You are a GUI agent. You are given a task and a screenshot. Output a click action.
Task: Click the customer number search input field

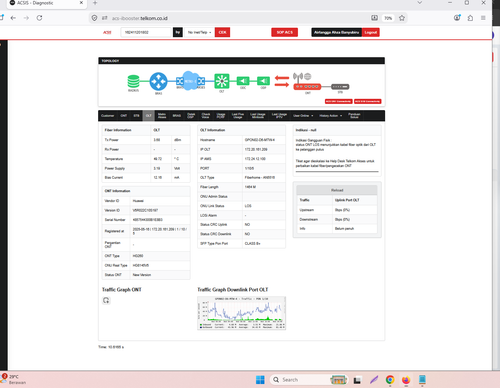pos(146,32)
